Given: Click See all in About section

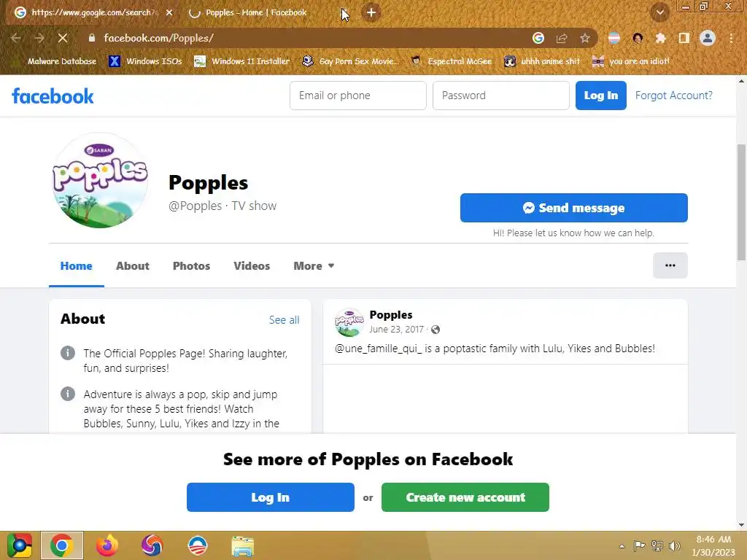Looking at the screenshot, I should point(284,320).
